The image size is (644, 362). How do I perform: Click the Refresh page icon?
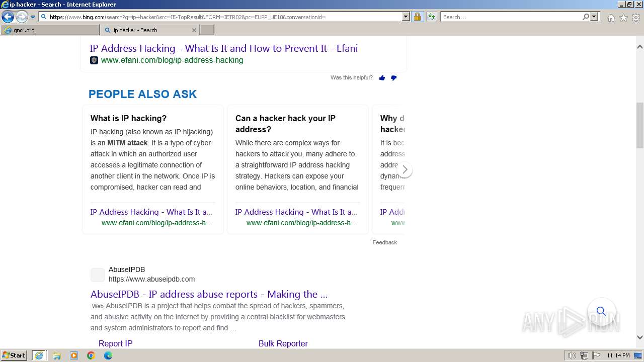(431, 17)
